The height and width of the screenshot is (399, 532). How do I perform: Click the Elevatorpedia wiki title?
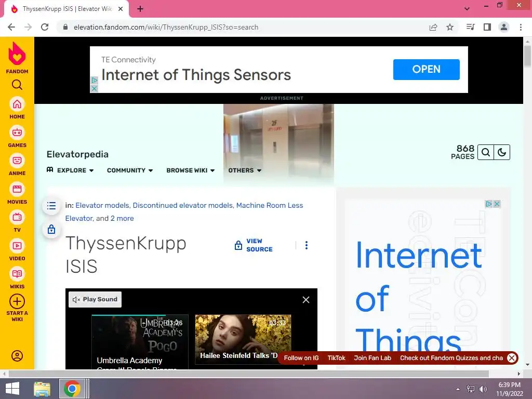tap(77, 154)
